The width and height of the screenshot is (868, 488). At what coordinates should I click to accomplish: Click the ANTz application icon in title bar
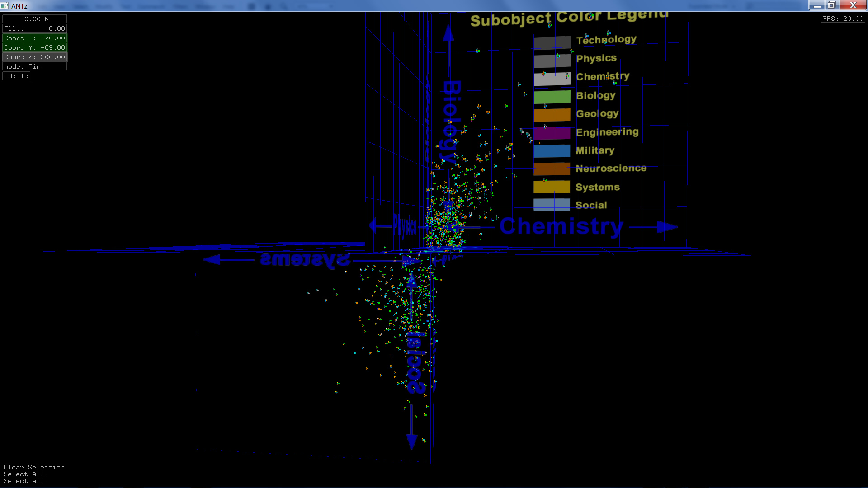pyautogui.click(x=5, y=6)
